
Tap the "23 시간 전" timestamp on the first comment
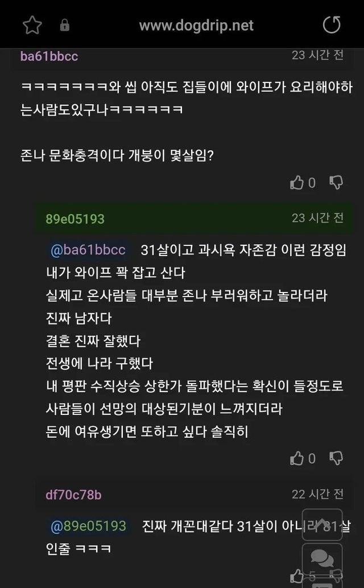point(317,55)
